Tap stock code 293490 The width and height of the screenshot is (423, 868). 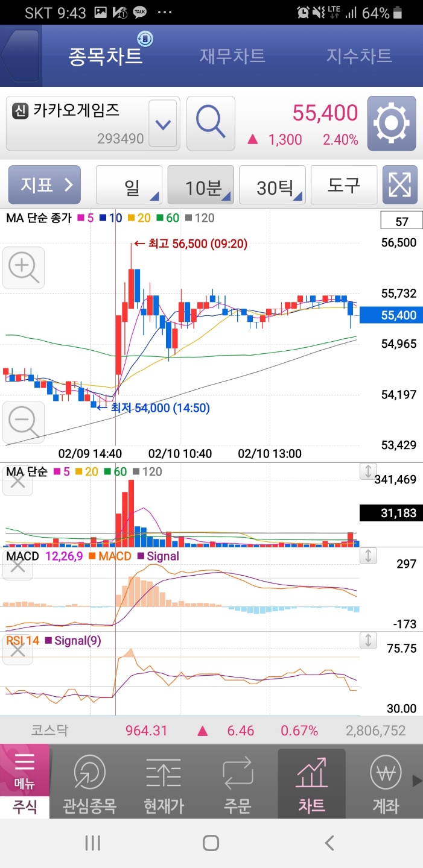coord(121,139)
